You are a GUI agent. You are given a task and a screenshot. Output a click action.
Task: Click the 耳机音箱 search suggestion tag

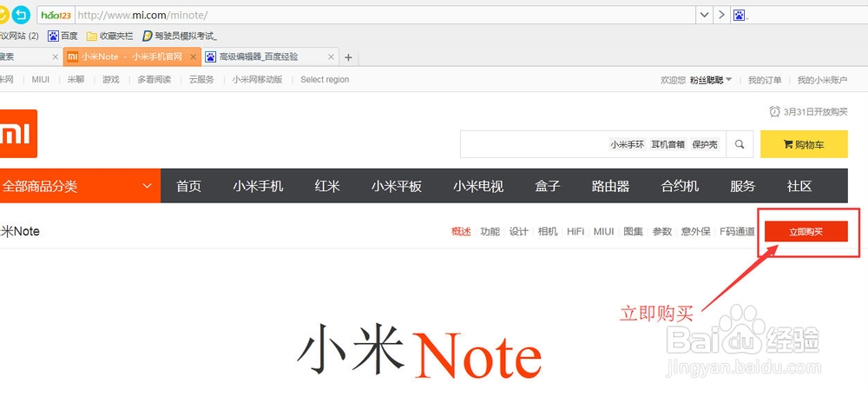pos(668,144)
